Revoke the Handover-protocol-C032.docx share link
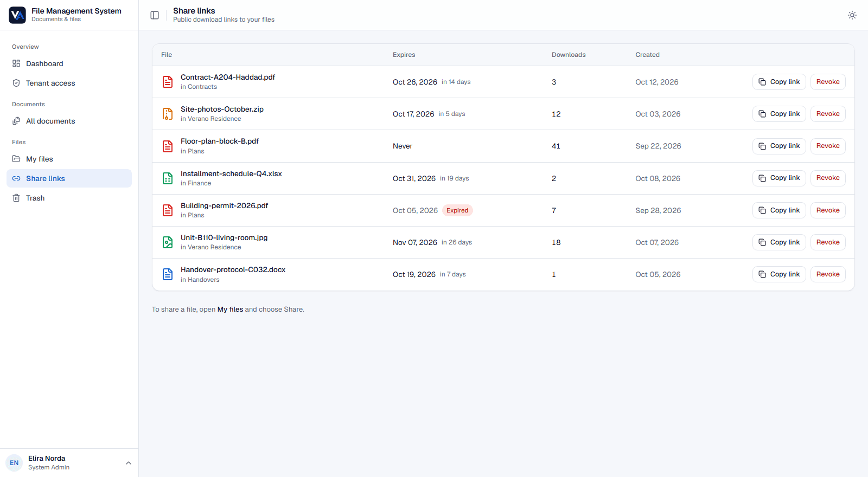 click(x=828, y=274)
